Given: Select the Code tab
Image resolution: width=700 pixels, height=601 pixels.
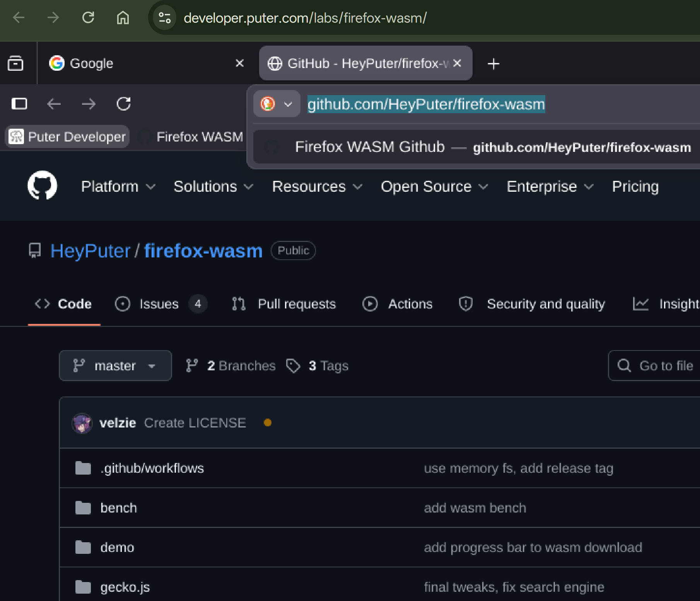Looking at the screenshot, I should [x=64, y=304].
